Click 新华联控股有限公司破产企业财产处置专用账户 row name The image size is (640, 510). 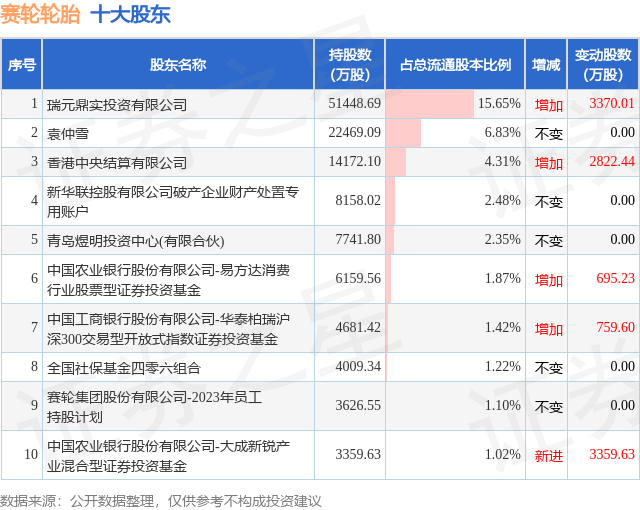[x=173, y=201]
